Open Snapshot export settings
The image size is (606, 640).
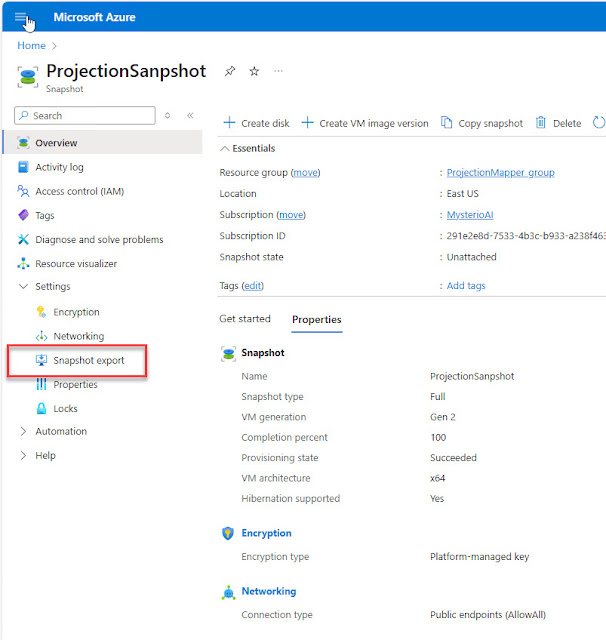[x=89, y=360]
